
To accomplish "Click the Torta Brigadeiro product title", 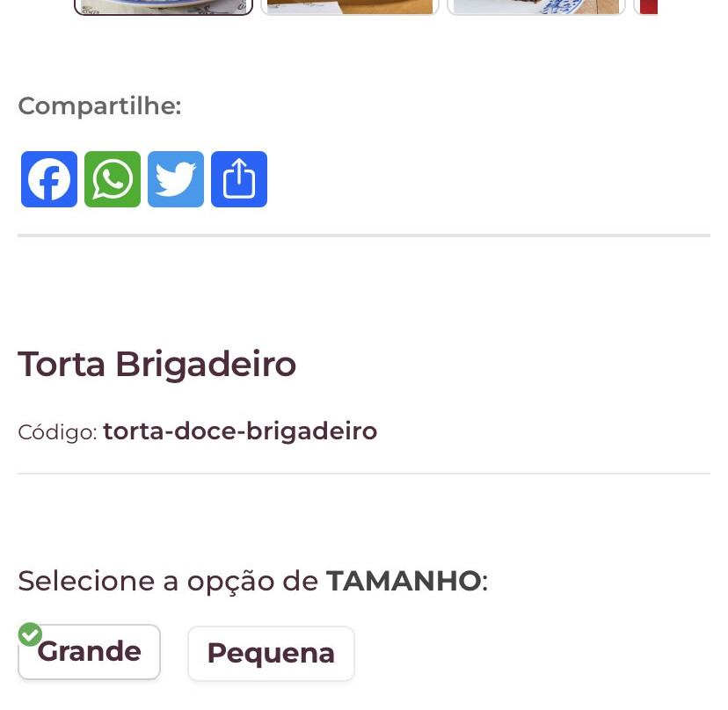I will tap(157, 364).
